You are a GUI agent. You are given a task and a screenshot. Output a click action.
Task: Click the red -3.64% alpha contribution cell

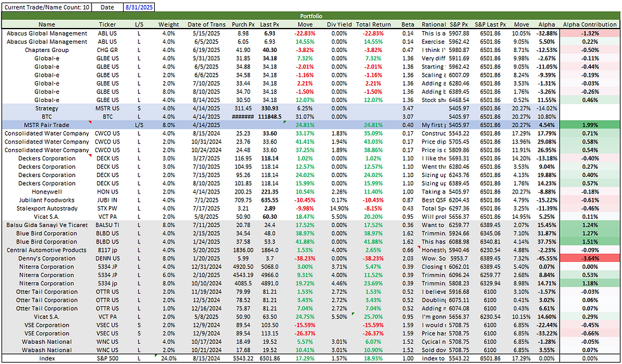(x=590, y=258)
